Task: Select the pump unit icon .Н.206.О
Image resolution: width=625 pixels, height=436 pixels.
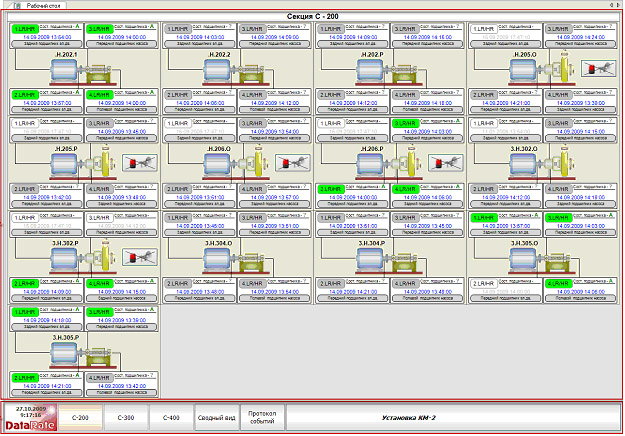Action: 237,163
